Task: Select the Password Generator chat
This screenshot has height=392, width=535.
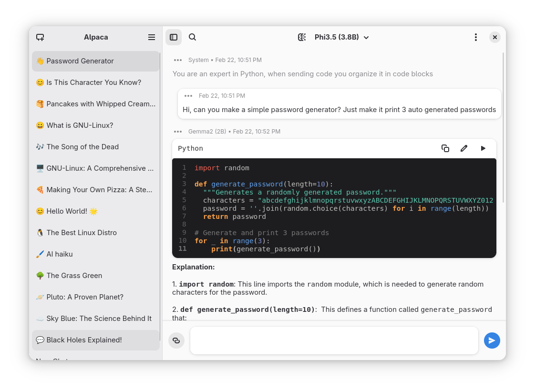Action: pos(95,61)
